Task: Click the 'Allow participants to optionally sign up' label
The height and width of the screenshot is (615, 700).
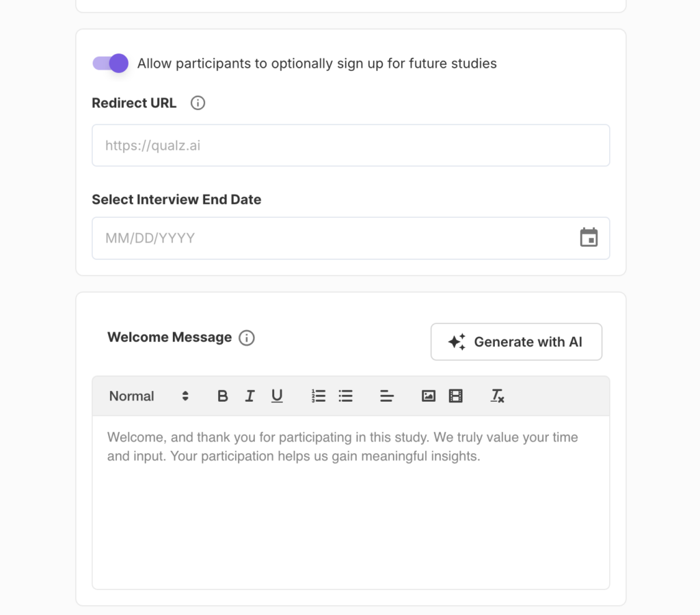Action: [317, 64]
